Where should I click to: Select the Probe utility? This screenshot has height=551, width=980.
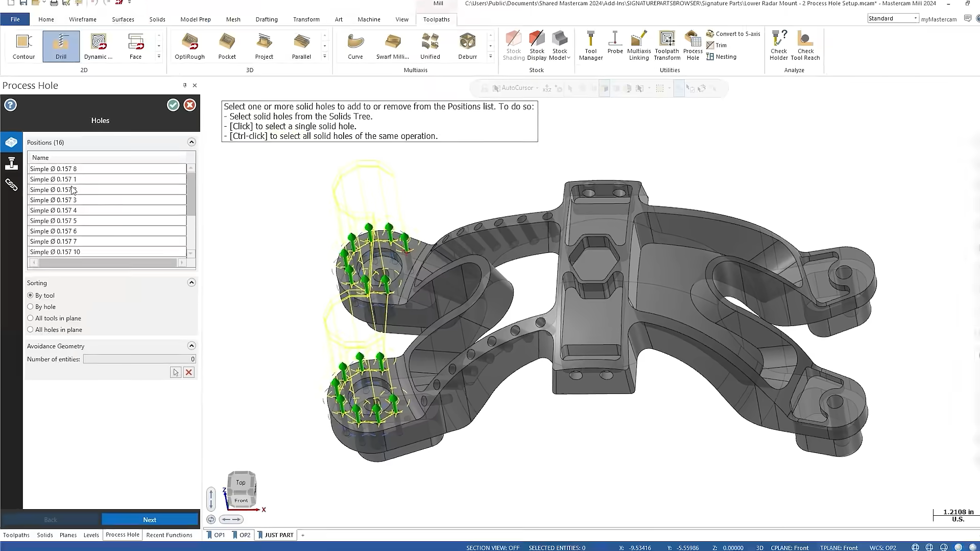(x=615, y=43)
